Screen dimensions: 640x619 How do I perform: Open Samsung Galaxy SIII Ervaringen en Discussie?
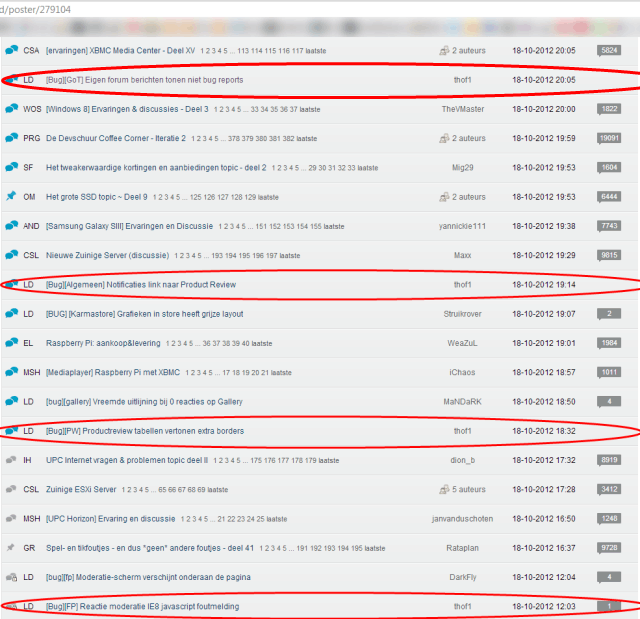pos(129,226)
